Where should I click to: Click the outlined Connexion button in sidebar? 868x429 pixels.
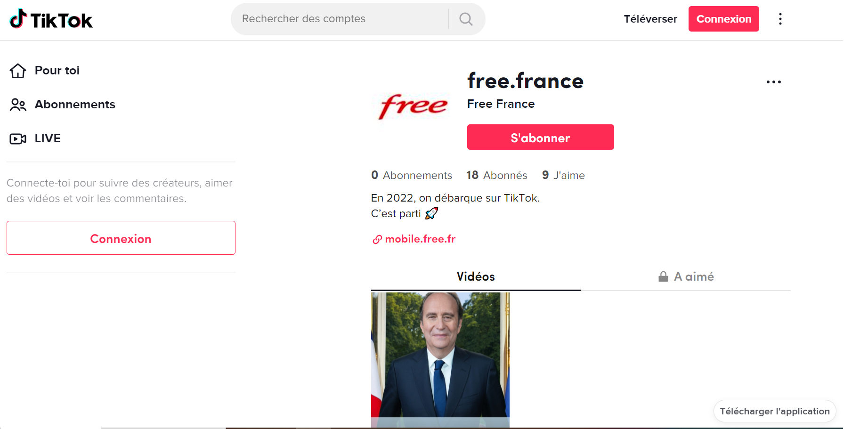121,238
